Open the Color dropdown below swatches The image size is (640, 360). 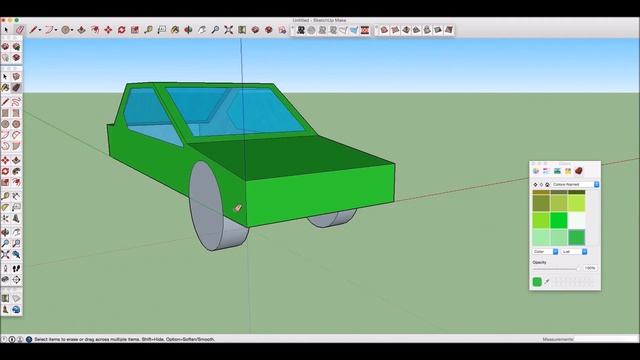[545, 251]
